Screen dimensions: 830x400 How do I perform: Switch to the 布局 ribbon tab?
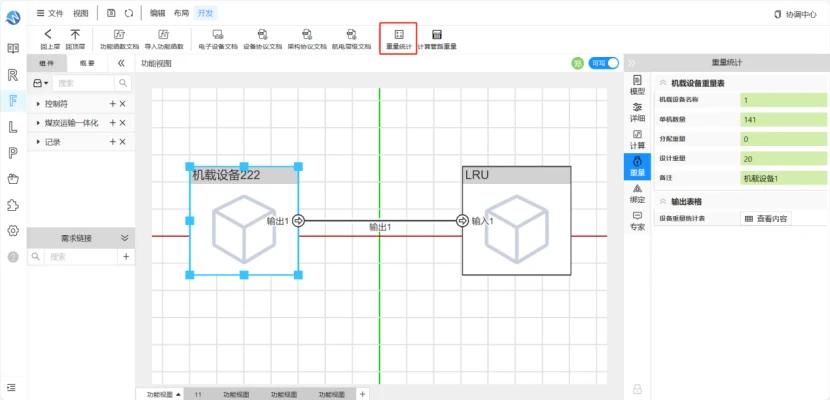point(181,13)
